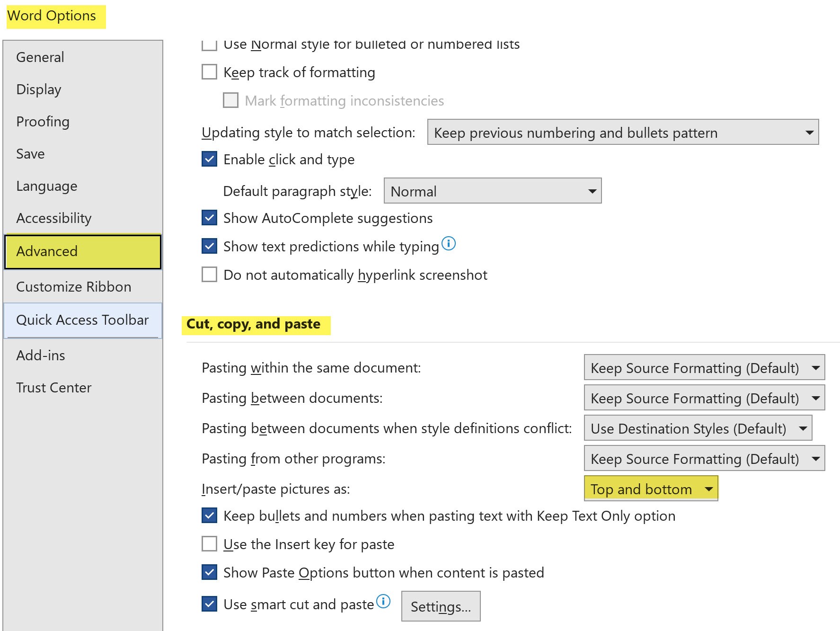Click Pasting from other programs label
This screenshot has width=840, height=631.
point(293,459)
